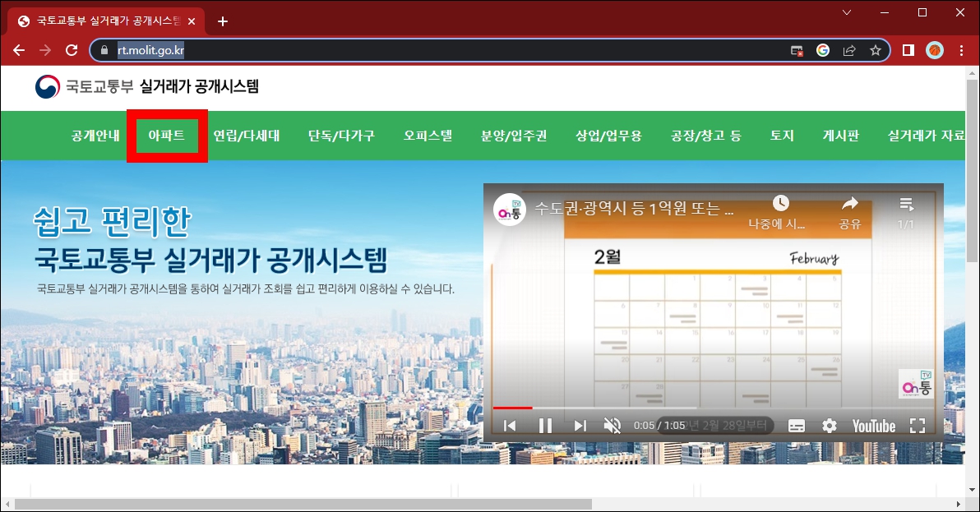Open the Google account profile icon
980x512 pixels.
tap(934, 50)
